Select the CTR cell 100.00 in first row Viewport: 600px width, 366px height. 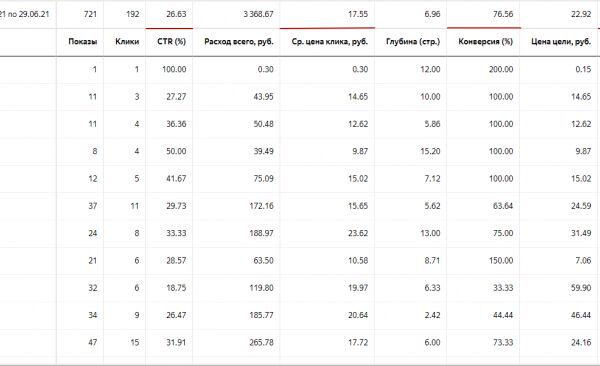point(174,69)
